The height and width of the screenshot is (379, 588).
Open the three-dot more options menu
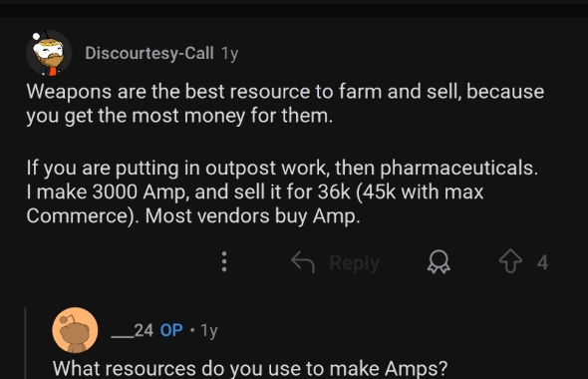pyautogui.click(x=224, y=261)
